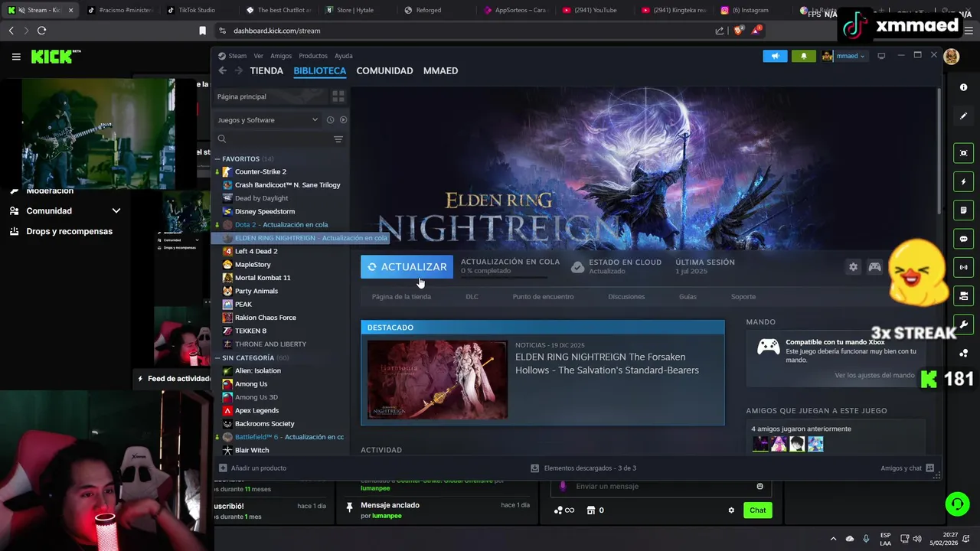Click the ready-to-play filter icon
Image resolution: width=980 pixels, height=551 pixels.
click(343, 120)
